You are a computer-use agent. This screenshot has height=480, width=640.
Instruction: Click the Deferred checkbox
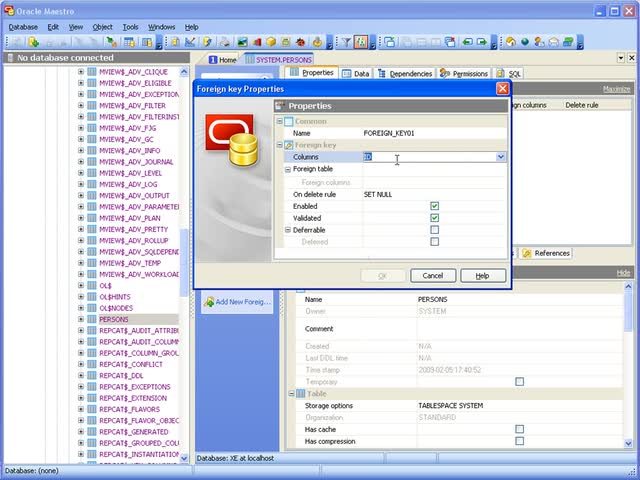434,242
